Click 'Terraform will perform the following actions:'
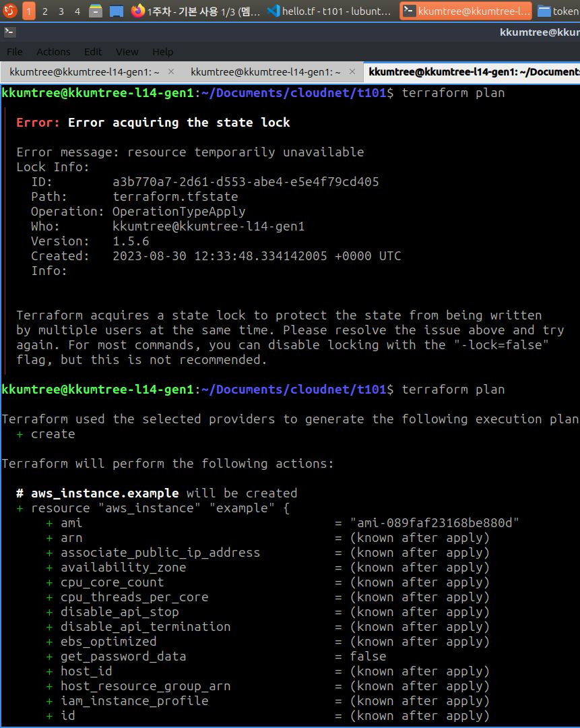 [x=168, y=464]
